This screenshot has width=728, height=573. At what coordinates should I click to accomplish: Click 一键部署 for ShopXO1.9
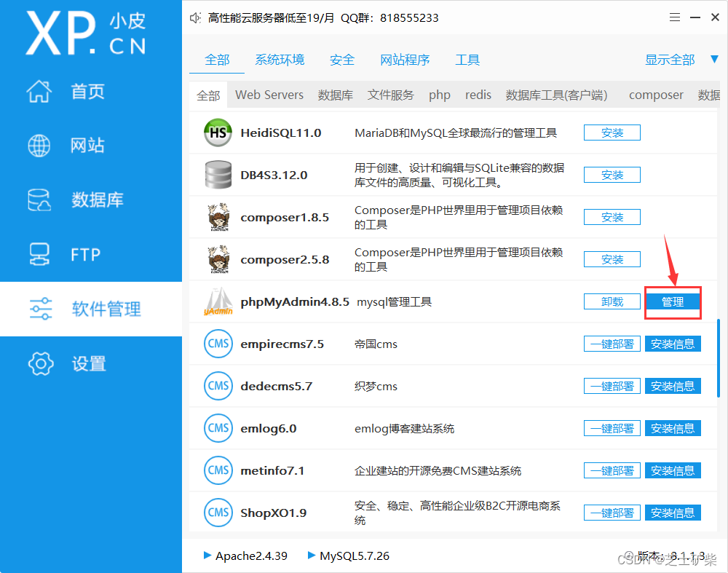click(x=612, y=513)
